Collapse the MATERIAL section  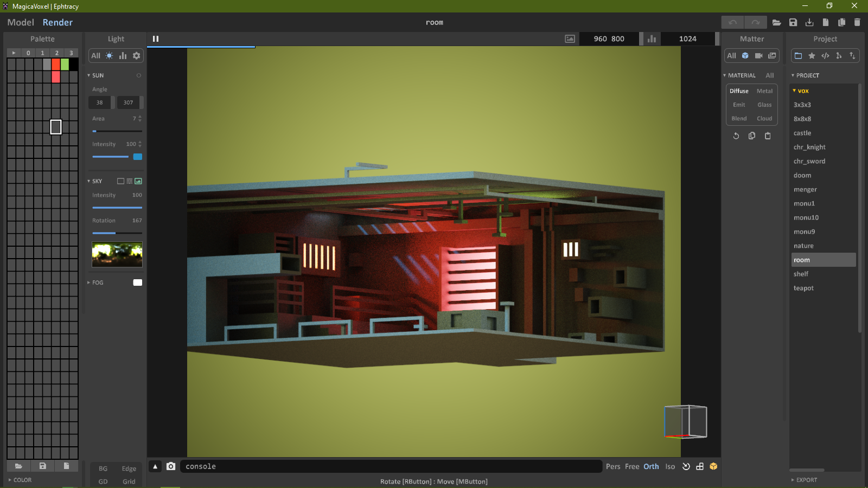(x=739, y=75)
